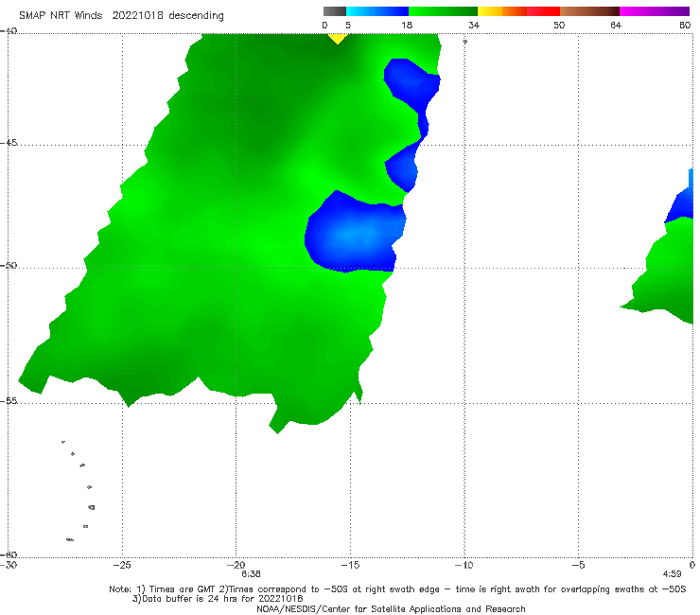
Task: Click the colorbar label "34"
Action: pyautogui.click(x=474, y=25)
